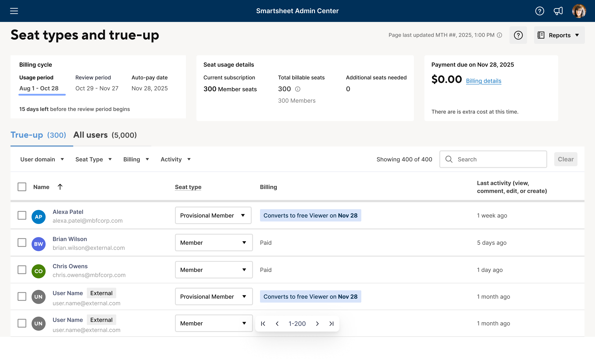Select Alexa Patel's row checkbox
Screen dimensions: 595x364
click(x=22, y=215)
